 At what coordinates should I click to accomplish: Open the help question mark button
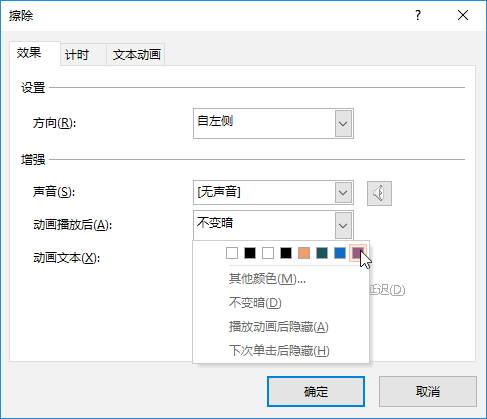[418, 15]
